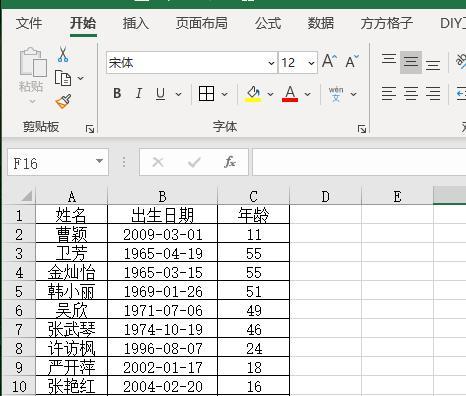Switch to the 数据 tab
The width and height of the screenshot is (466, 396).
pyautogui.click(x=321, y=23)
